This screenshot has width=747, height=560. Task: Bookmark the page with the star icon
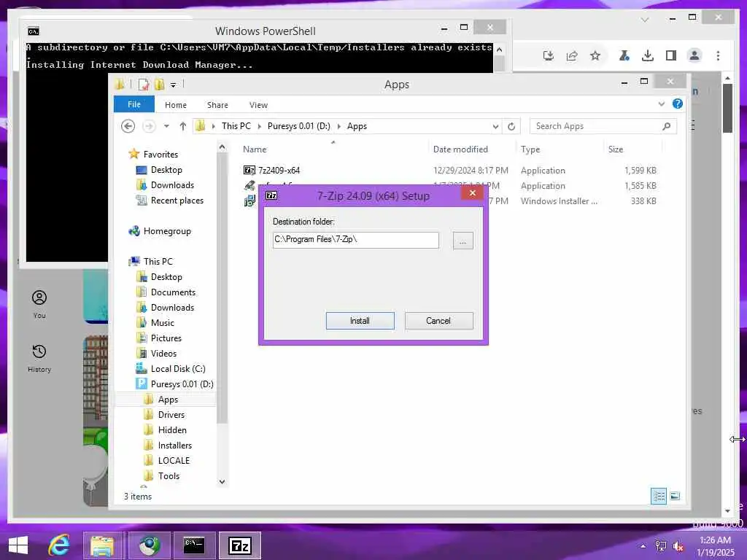[x=595, y=55]
